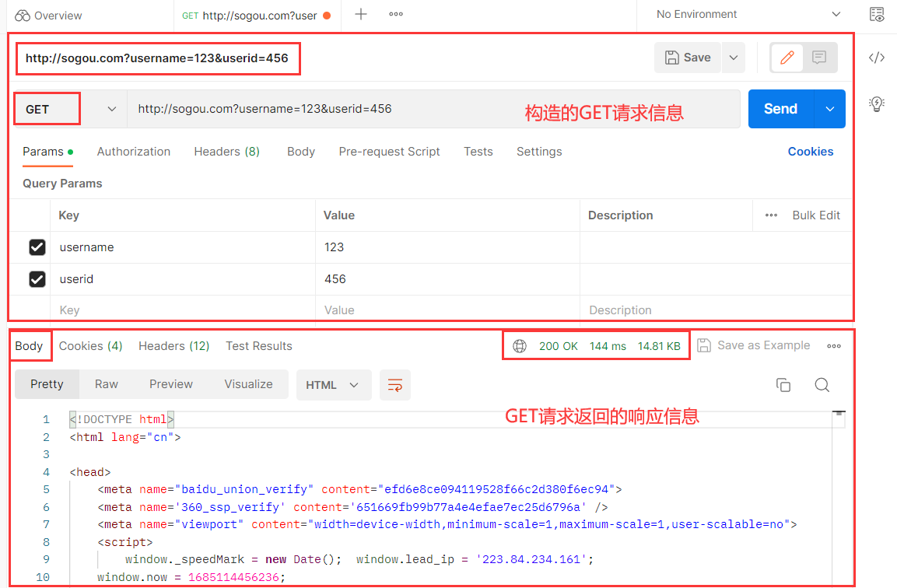Screen dimensions: 897x588
Task: Click the network globe icon
Action: (x=520, y=346)
